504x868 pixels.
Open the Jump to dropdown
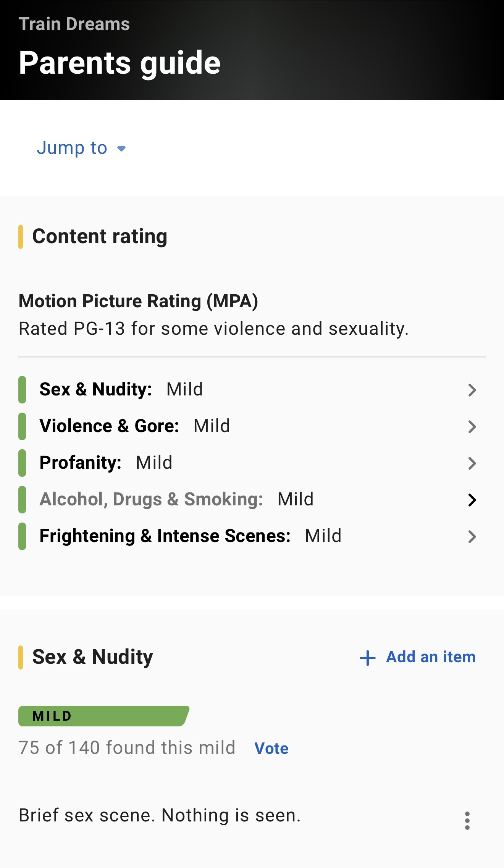pos(72,148)
